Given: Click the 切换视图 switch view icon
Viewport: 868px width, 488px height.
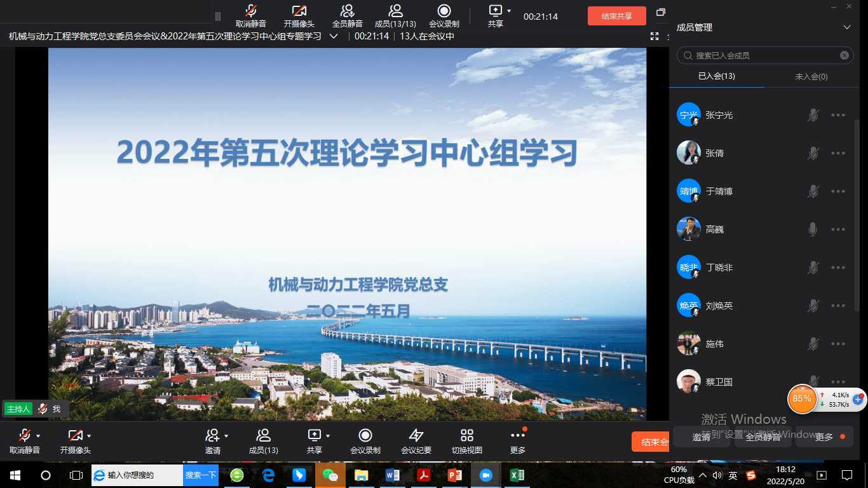Looking at the screenshot, I should click(467, 435).
